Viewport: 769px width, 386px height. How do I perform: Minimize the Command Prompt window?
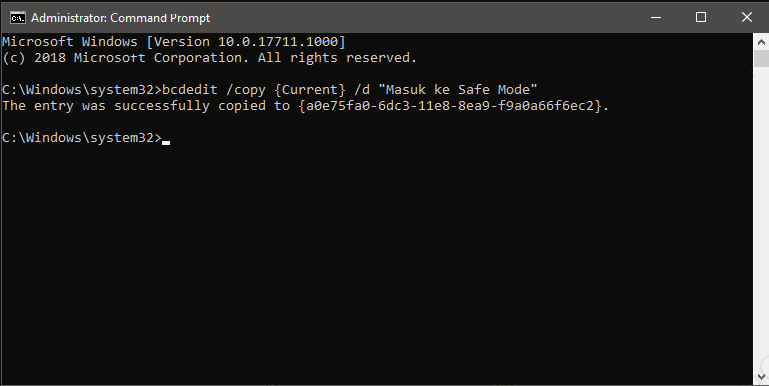tap(656, 17)
